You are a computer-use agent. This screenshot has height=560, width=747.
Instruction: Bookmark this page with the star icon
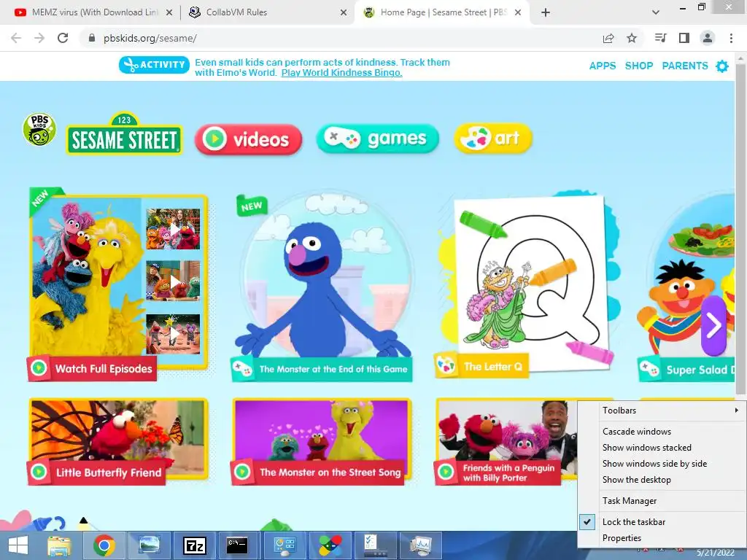click(632, 38)
